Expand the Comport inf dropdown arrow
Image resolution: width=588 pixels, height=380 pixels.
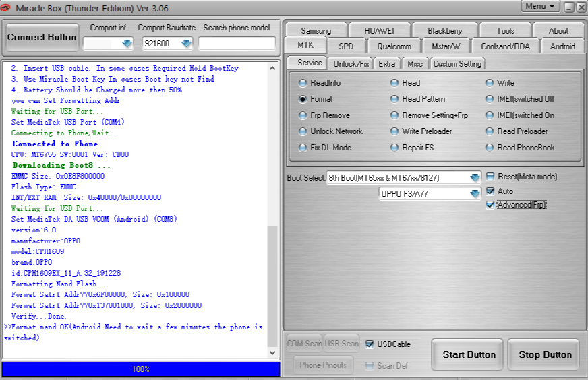(127, 44)
